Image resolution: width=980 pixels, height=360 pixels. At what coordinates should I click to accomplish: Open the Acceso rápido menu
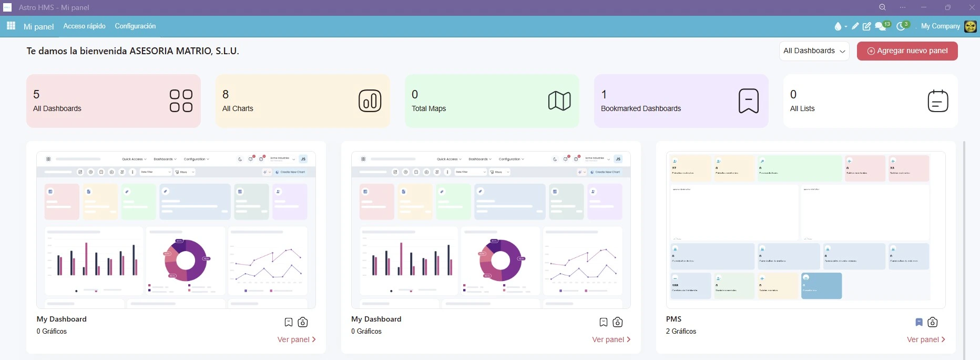coord(85,26)
